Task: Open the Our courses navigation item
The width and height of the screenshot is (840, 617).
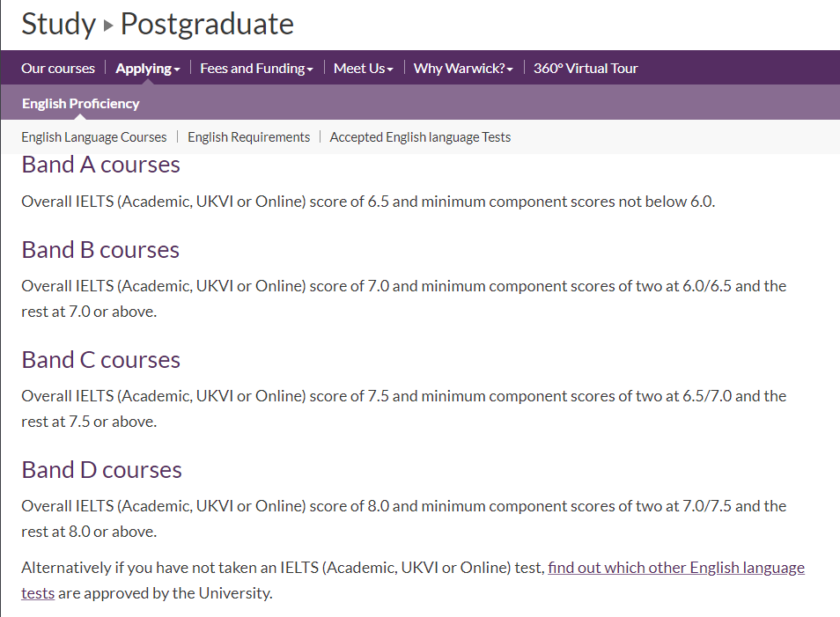Action: 58,69
